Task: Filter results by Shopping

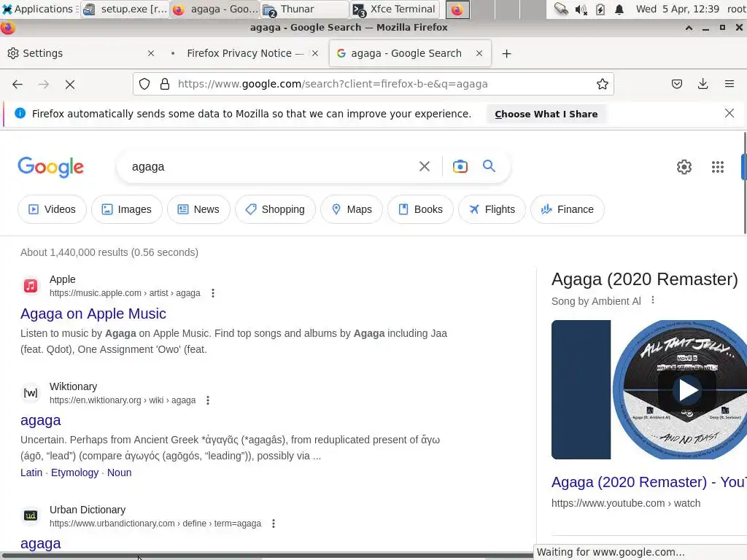Action: [x=275, y=209]
